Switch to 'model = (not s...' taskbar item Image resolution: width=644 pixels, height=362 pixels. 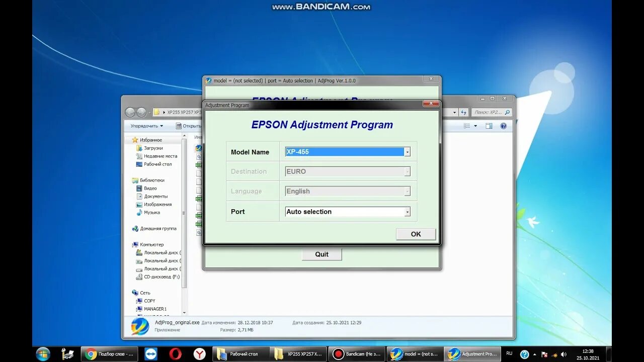tap(415, 354)
